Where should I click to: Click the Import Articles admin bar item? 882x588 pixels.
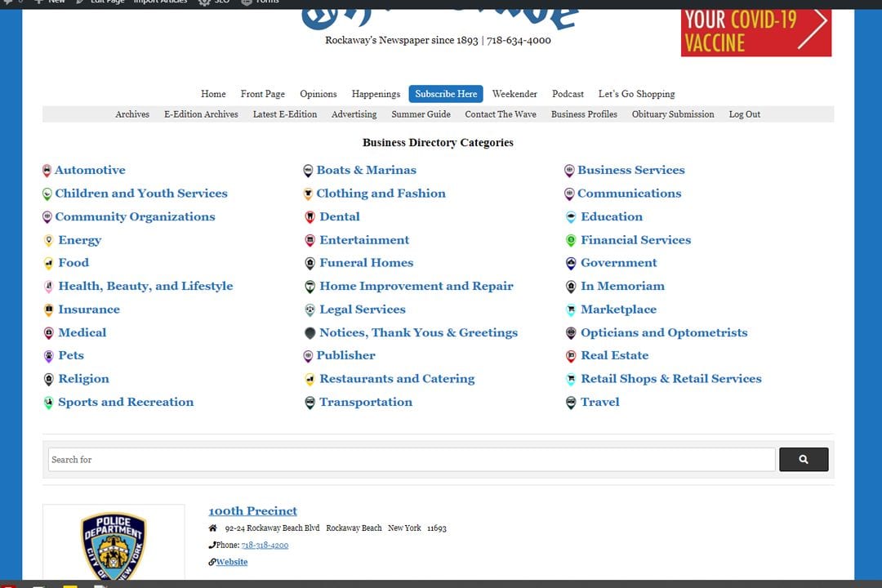point(160,2)
